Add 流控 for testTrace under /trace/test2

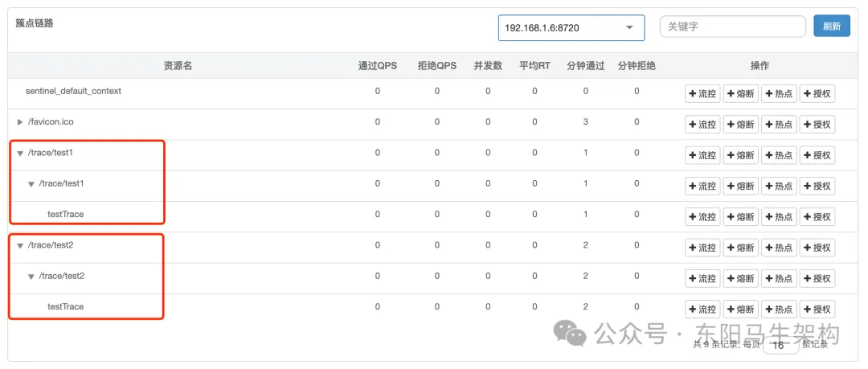[702, 310]
